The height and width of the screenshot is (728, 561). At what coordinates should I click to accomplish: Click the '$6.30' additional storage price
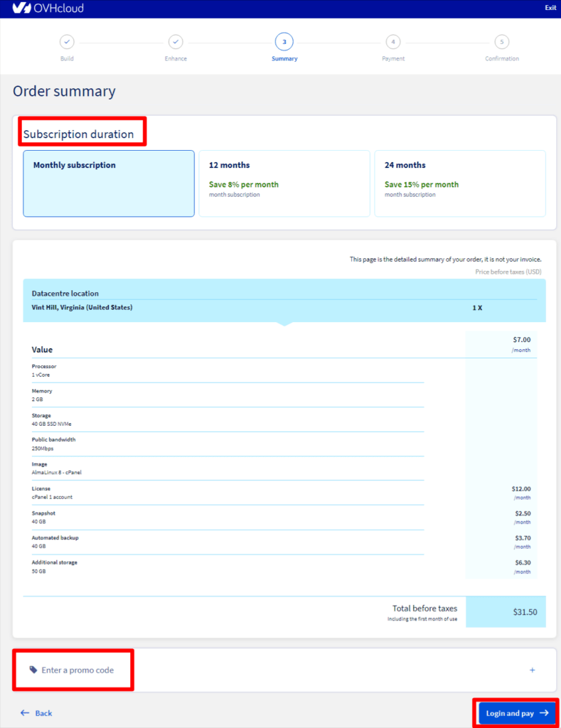pyautogui.click(x=523, y=563)
